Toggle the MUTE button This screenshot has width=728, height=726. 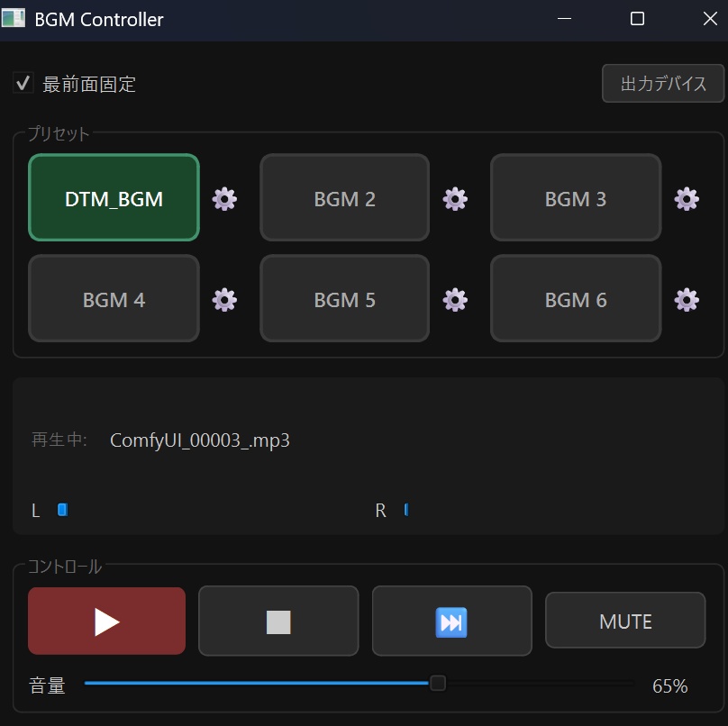625,622
